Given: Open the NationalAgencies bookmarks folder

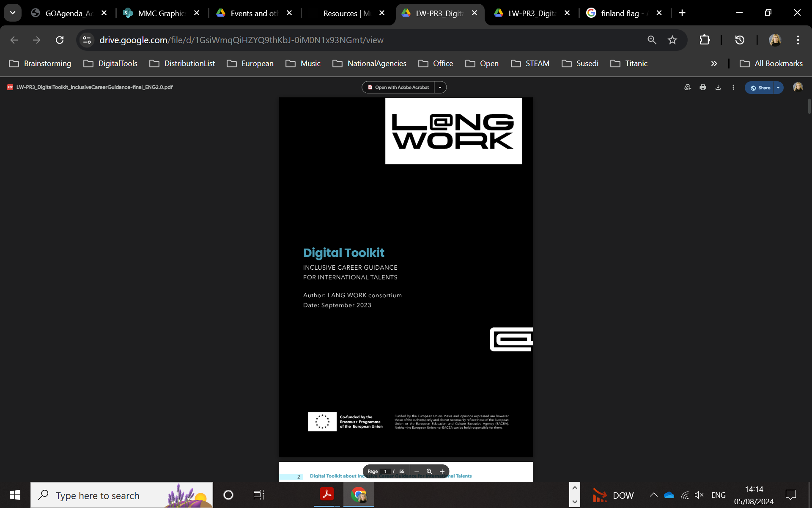Looking at the screenshot, I should (x=370, y=63).
